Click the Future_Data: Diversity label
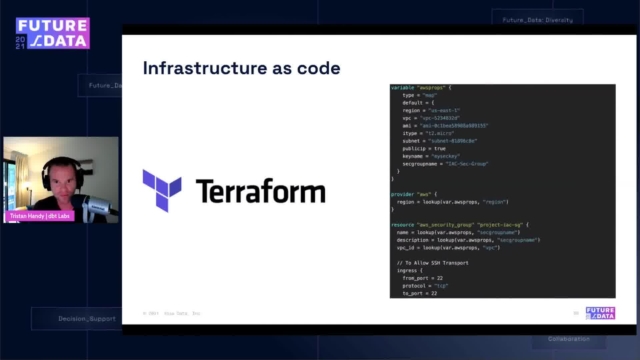The width and height of the screenshot is (640, 360). click(x=538, y=20)
